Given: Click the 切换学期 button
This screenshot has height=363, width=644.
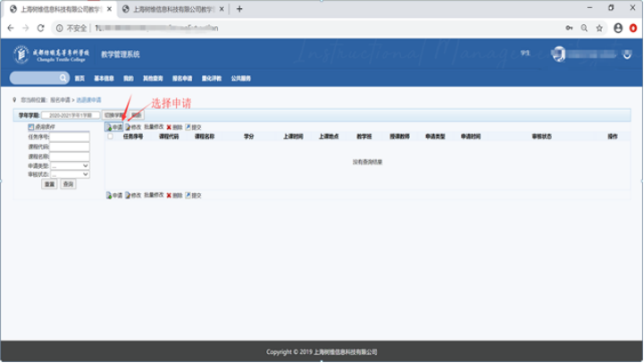Looking at the screenshot, I should tap(113, 115).
